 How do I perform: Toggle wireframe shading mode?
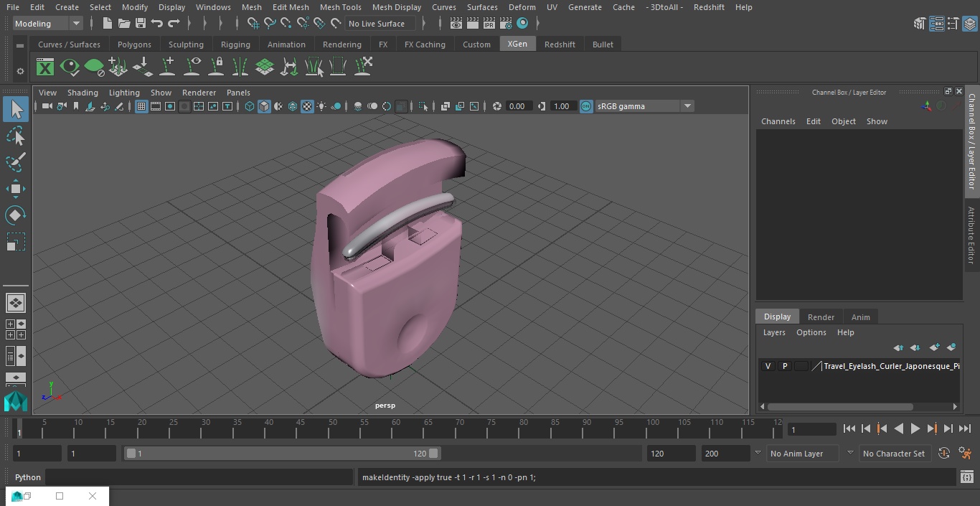[x=250, y=106]
